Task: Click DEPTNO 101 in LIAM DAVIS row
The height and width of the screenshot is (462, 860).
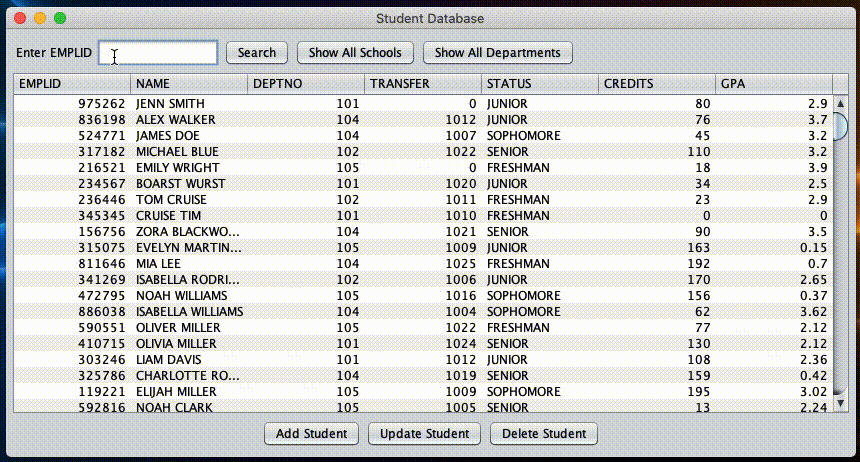Action: [x=306, y=359]
